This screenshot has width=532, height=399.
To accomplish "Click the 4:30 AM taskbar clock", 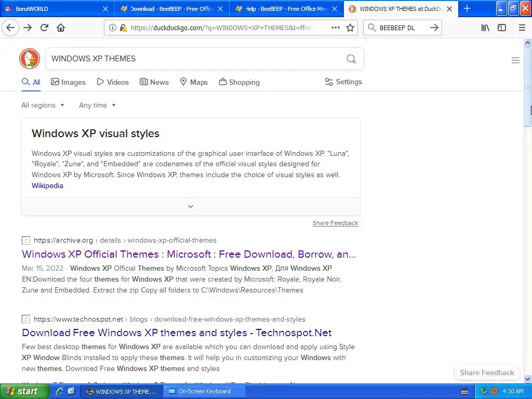I will [513, 391].
